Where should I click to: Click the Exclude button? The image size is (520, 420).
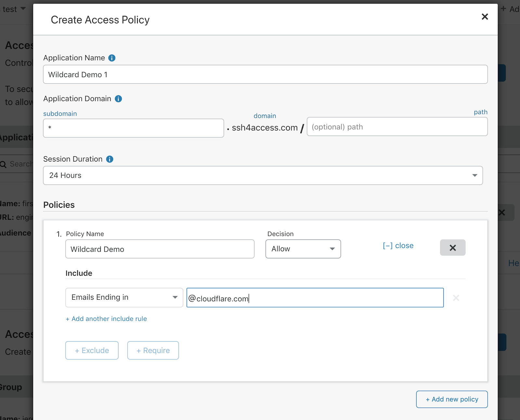point(92,350)
